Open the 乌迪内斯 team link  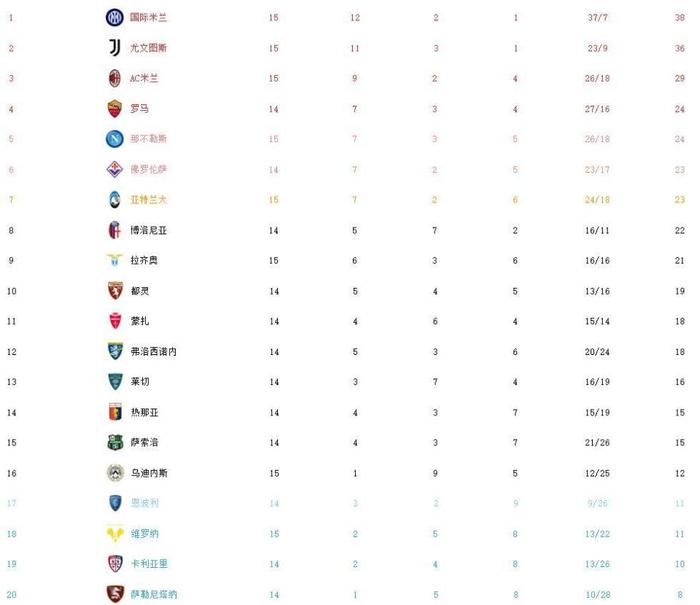pos(149,473)
